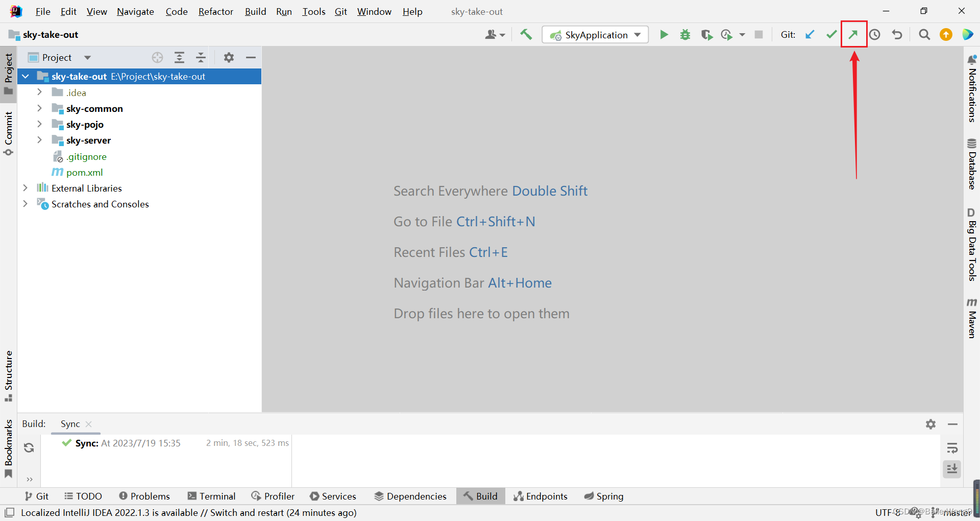Open the Services tool window button
Screen dimensions: 980x521
coord(333,496)
